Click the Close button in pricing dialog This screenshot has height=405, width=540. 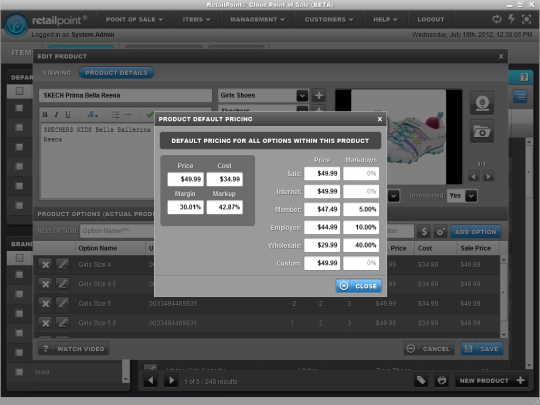(359, 286)
